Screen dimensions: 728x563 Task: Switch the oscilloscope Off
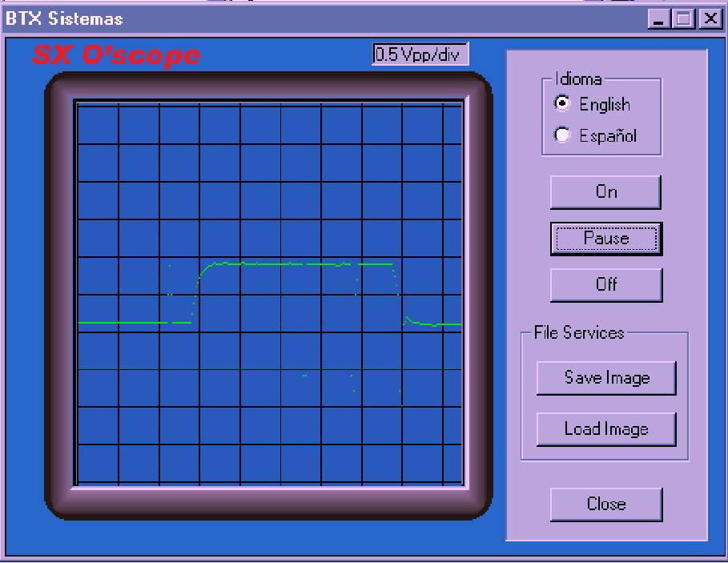click(x=606, y=284)
